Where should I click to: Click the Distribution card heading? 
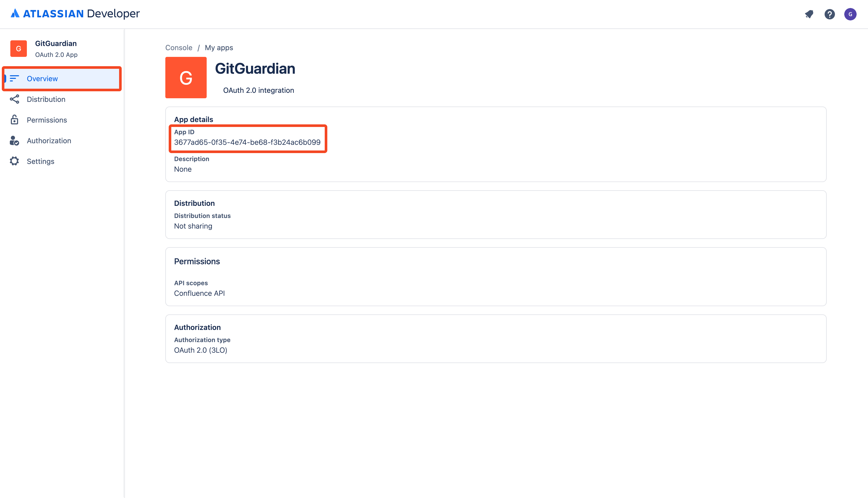coord(195,203)
